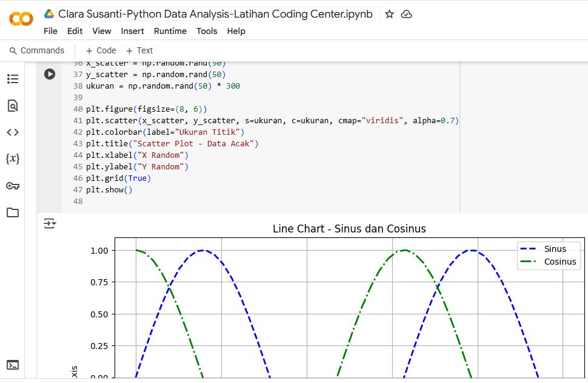Viewport: 588px width, 383px height.
Task: Run the code cell
Action: point(50,74)
